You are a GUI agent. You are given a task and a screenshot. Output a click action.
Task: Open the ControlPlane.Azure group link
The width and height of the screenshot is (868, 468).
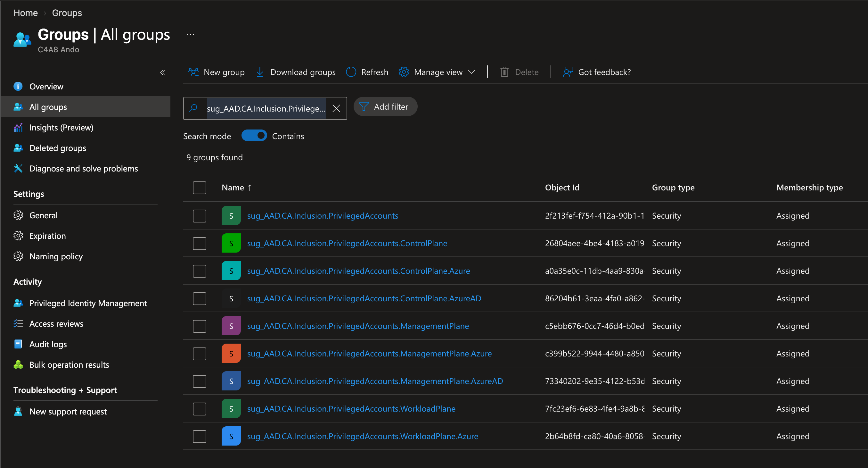(358, 271)
